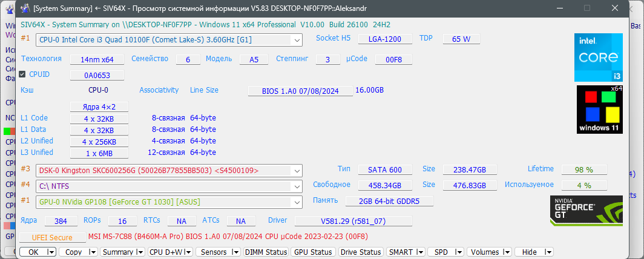The height and width of the screenshot is (259, 644).
Task: Click the DIMM Status button
Action: coord(266,252)
